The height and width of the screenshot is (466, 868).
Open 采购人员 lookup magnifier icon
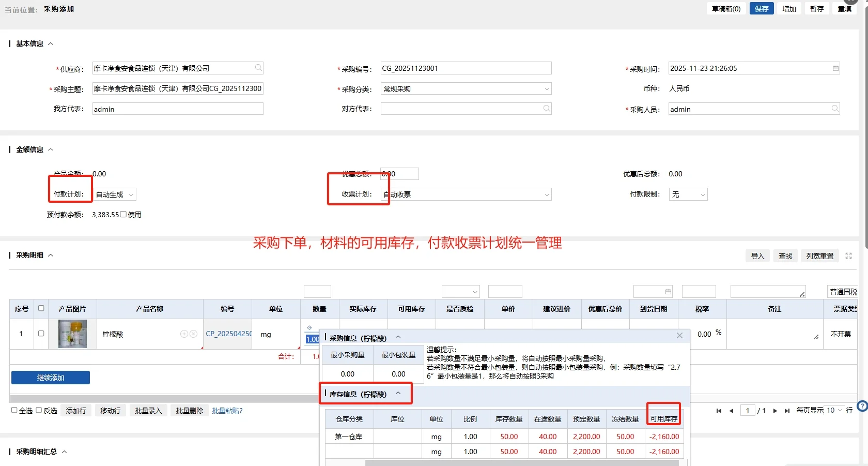[x=835, y=109]
